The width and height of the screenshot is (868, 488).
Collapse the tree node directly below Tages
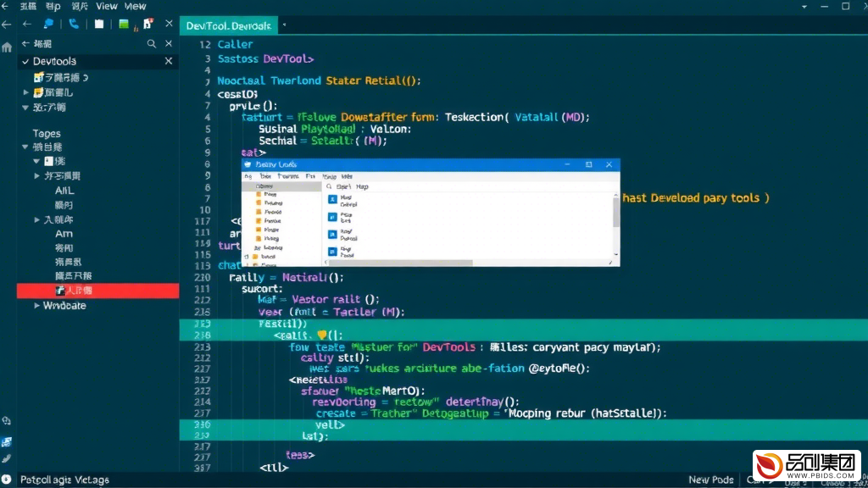[x=25, y=147]
